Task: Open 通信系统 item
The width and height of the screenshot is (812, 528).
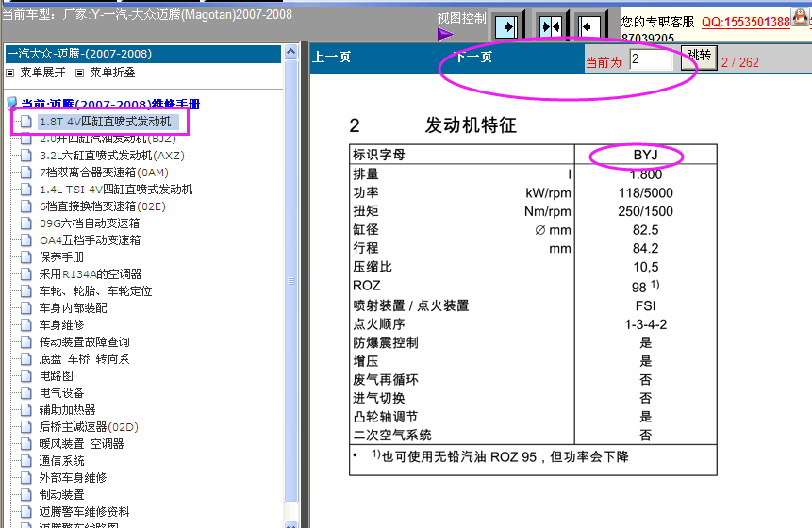Action: pyautogui.click(x=61, y=461)
